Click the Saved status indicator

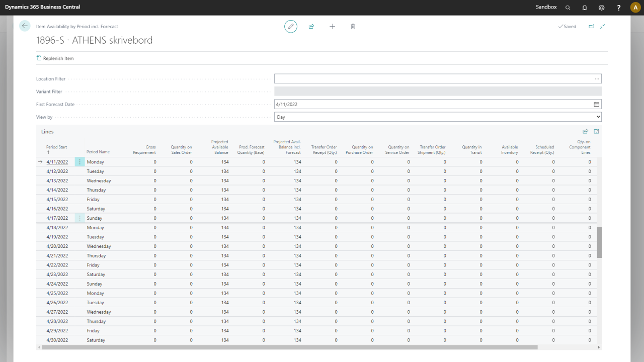pos(567,27)
